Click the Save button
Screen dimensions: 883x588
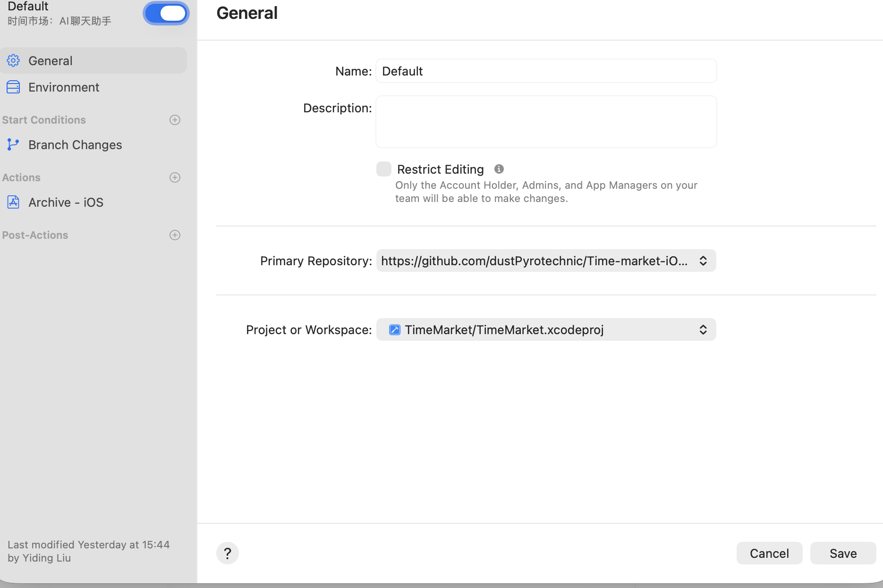click(843, 553)
